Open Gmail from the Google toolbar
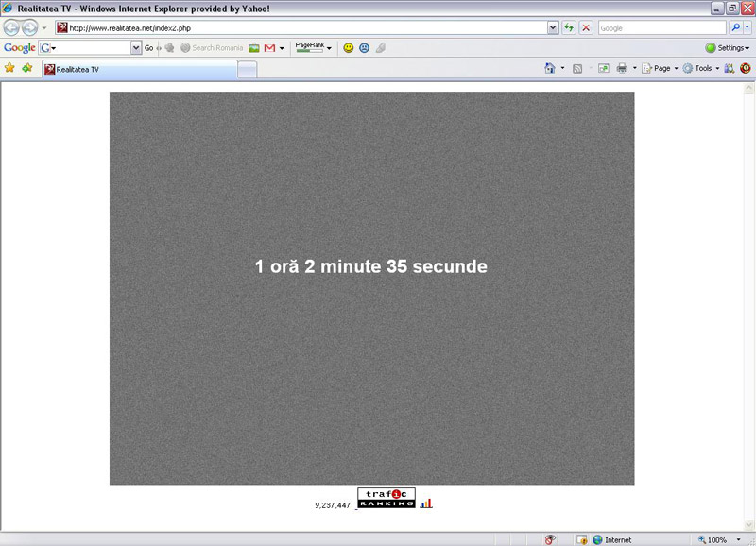This screenshot has width=756, height=546. [270, 48]
